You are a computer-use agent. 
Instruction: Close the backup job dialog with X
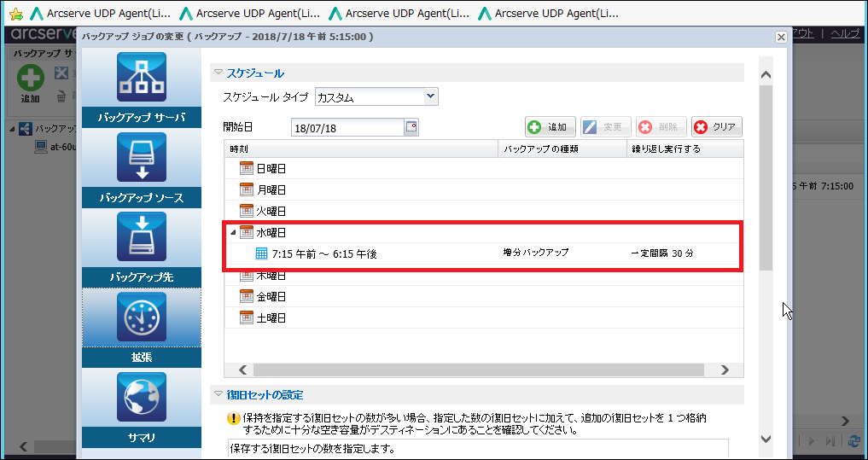781,37
